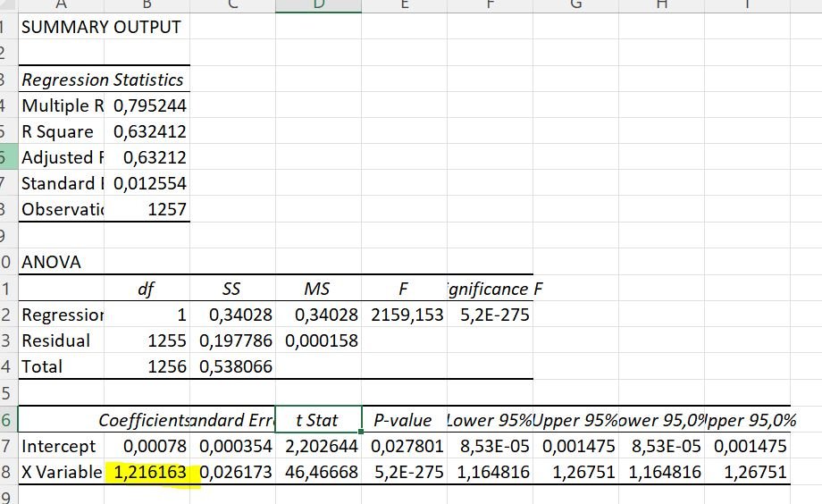Click the Intercept P-value 0,027801

(407, 446)
